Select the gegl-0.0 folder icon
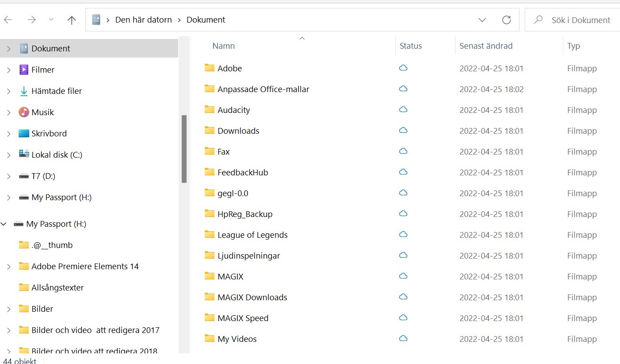The height and width of the screenshot is (364, 620). pos(210,193)
